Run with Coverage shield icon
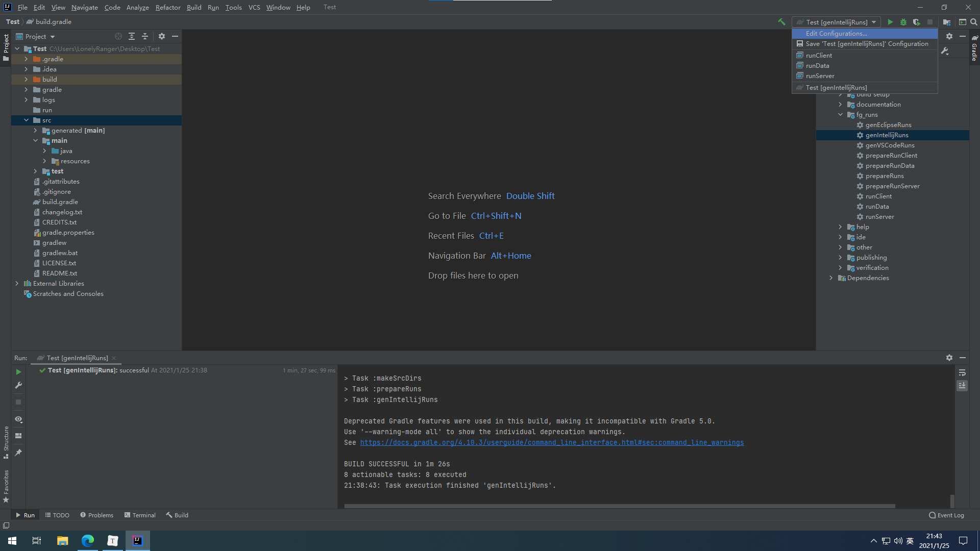 pyautogui.click(x=917, y=22)
